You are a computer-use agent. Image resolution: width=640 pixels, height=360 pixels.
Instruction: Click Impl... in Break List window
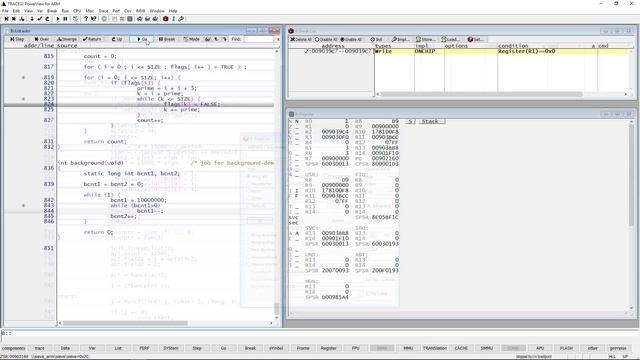click(x=400, y=40)
